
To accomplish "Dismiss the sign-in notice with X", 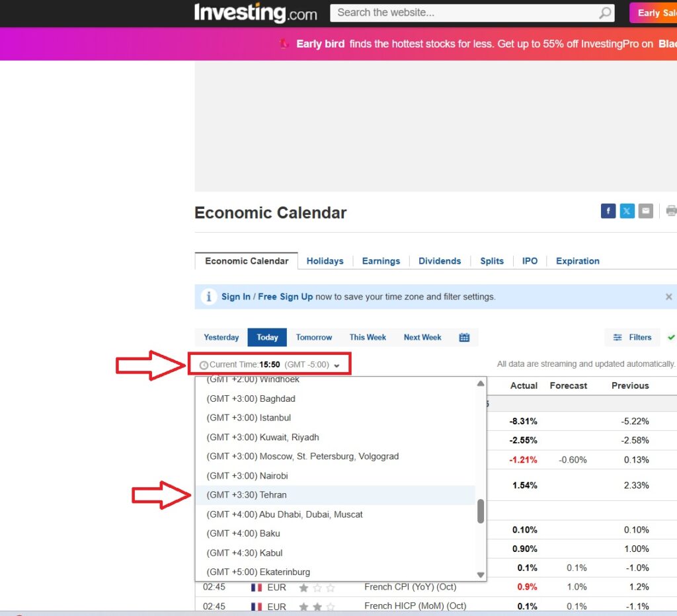I will pos(668,297).
